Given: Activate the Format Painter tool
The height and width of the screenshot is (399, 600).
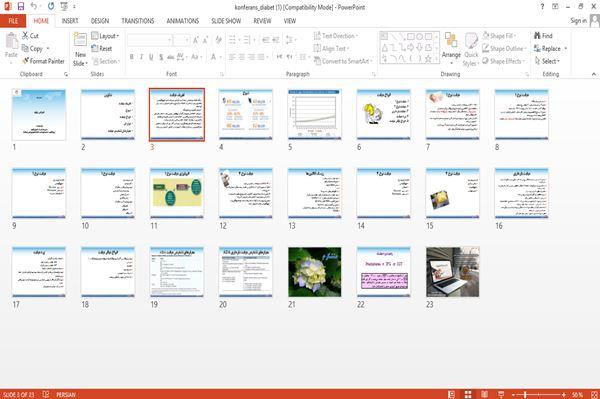Looking at the screenshot, I should [x=43, y=61].
